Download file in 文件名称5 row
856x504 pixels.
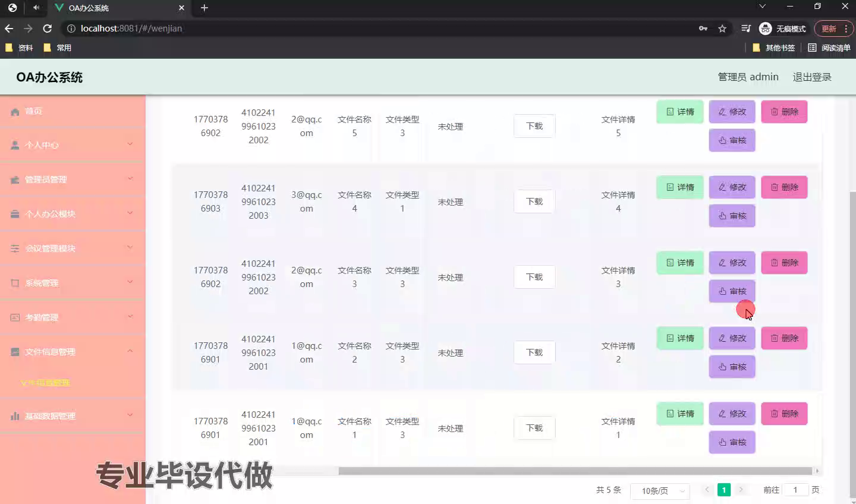[534, 126]
